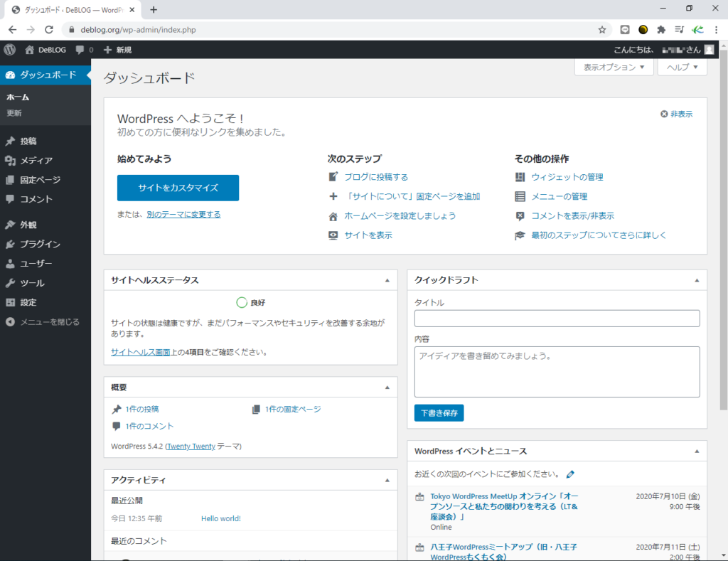Go to 更新 submenu item
The width and height of the screenshot is (728, 561).
[x=14, y=113]
